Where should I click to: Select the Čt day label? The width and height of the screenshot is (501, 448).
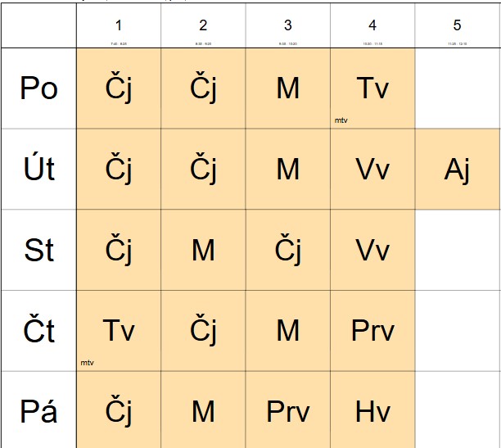click(38, 331)
